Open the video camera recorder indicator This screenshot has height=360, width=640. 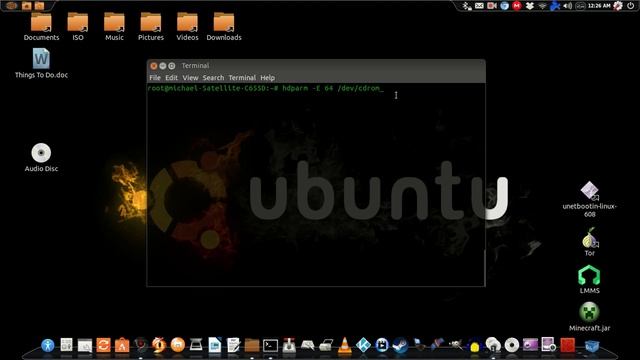(x=491, y=6)
